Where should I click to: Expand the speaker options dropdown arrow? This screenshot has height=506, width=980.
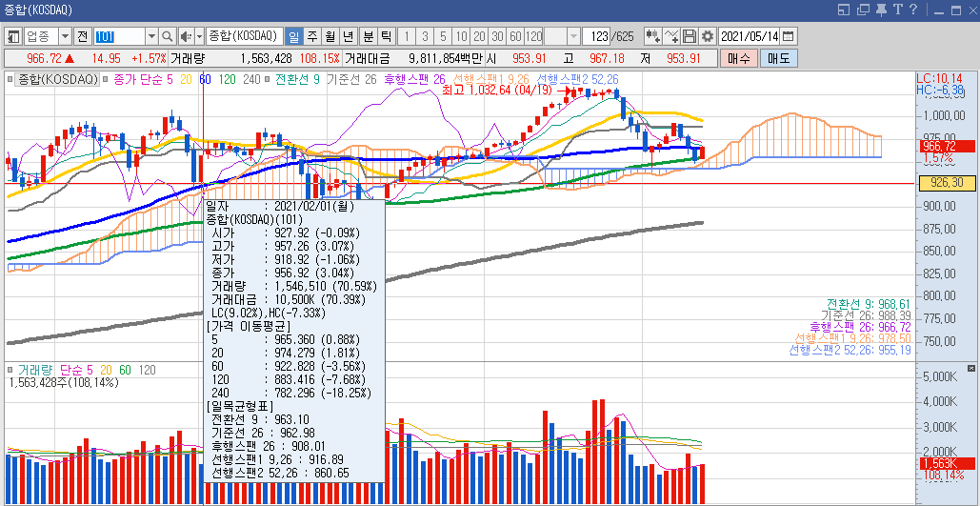[199, 36]
